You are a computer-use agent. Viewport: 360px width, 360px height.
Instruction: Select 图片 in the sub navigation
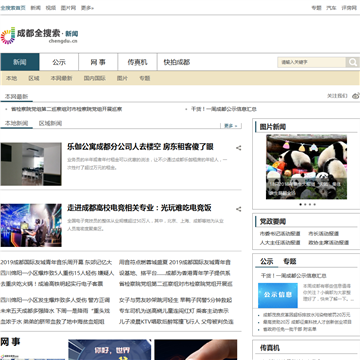[122, 78]
